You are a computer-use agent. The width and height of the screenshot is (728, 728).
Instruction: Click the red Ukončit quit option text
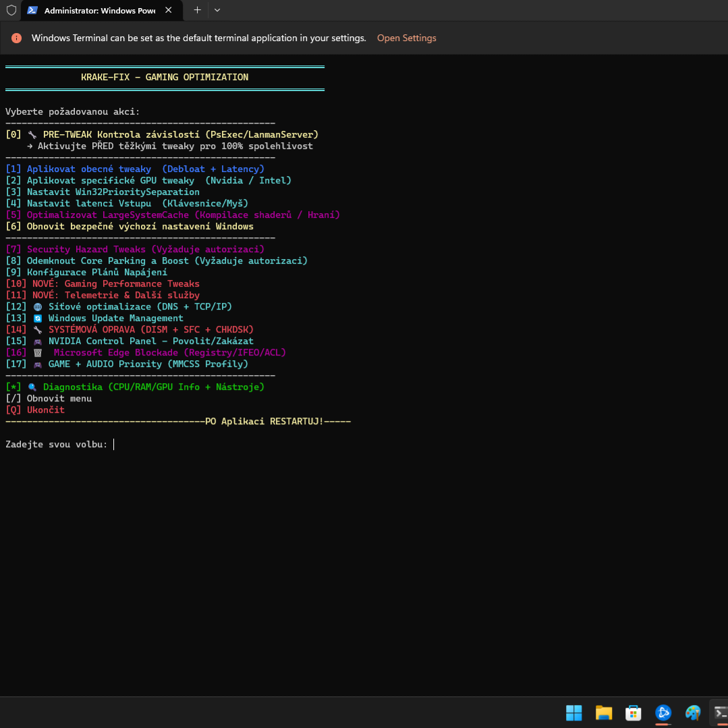pyautogui.click(x=46, y=410)
